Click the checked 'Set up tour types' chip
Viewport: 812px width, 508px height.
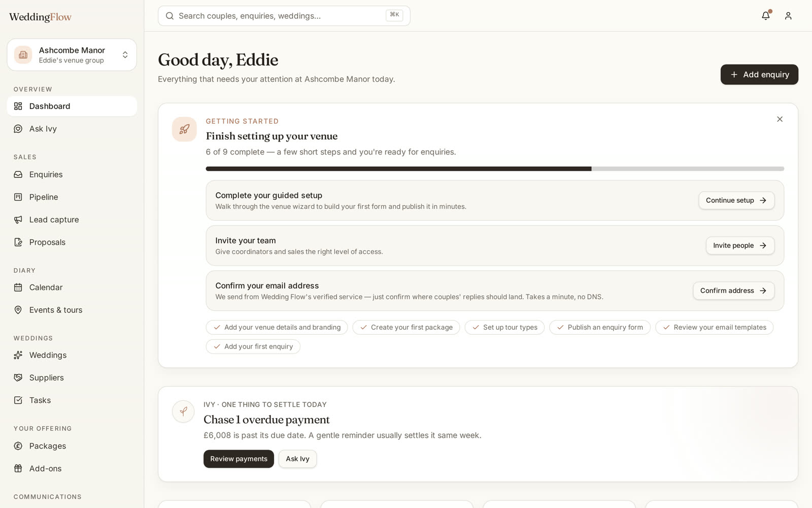click(504, 327)
